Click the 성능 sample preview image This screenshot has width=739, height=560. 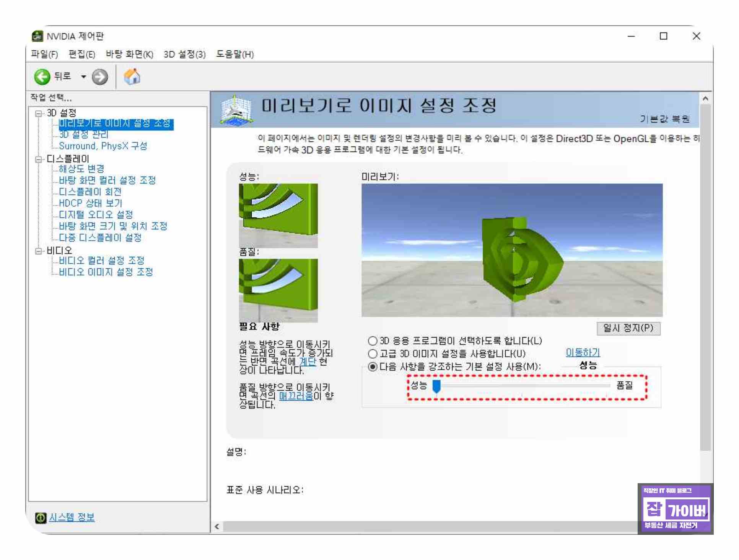point(278,215)
